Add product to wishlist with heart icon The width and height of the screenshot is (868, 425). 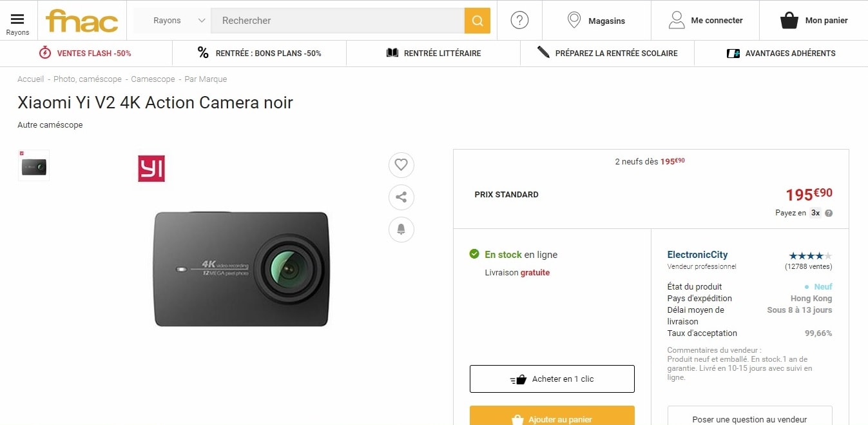[x=401, y=165]
